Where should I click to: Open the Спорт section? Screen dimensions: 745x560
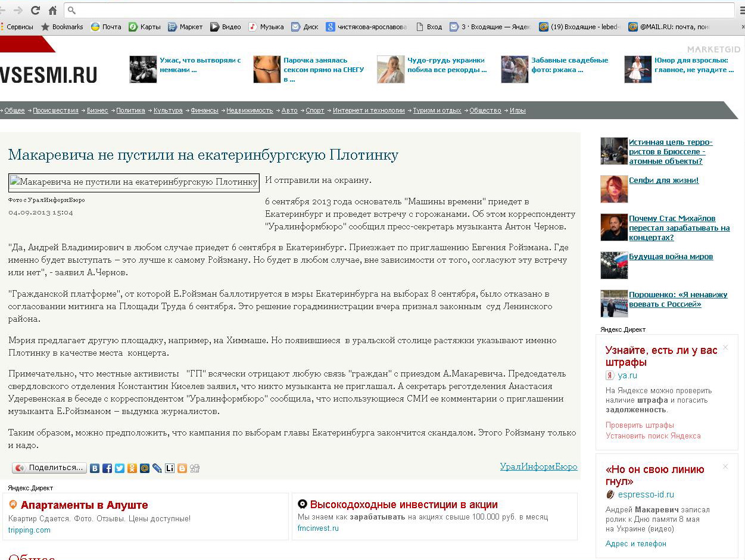point(315,110)
